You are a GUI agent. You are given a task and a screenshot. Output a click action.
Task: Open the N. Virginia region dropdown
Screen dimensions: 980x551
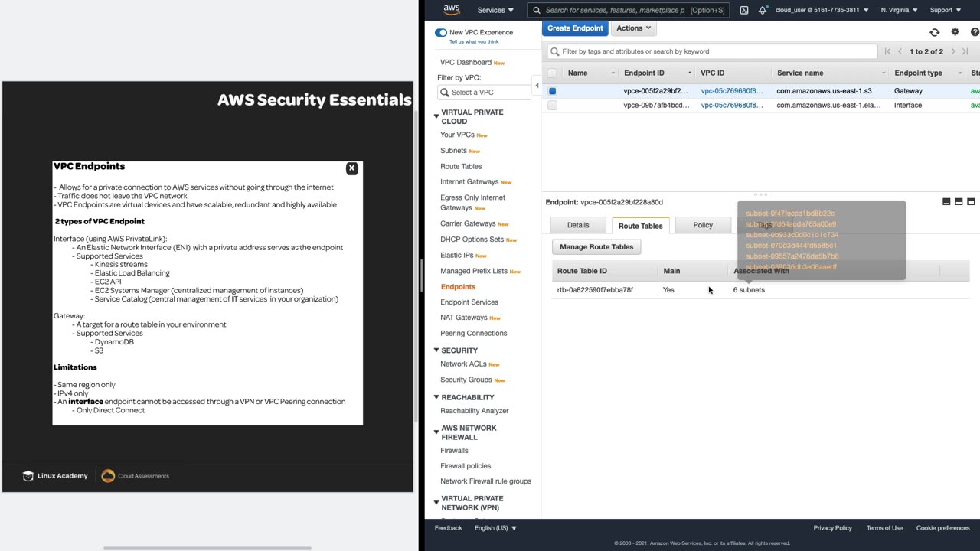pyautogui.click(x=899, y=10)
